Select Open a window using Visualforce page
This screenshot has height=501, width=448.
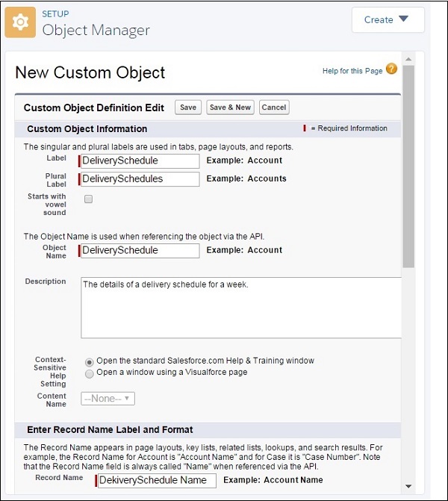(90, 373)
